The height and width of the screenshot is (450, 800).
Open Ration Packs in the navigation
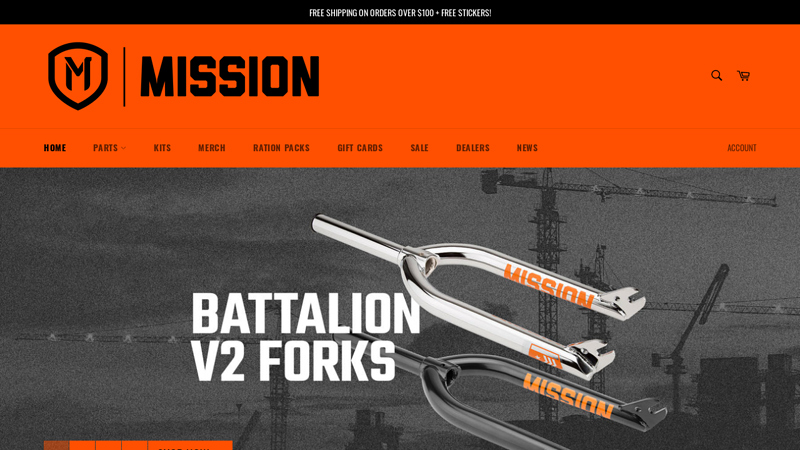[x=281, y=148]
